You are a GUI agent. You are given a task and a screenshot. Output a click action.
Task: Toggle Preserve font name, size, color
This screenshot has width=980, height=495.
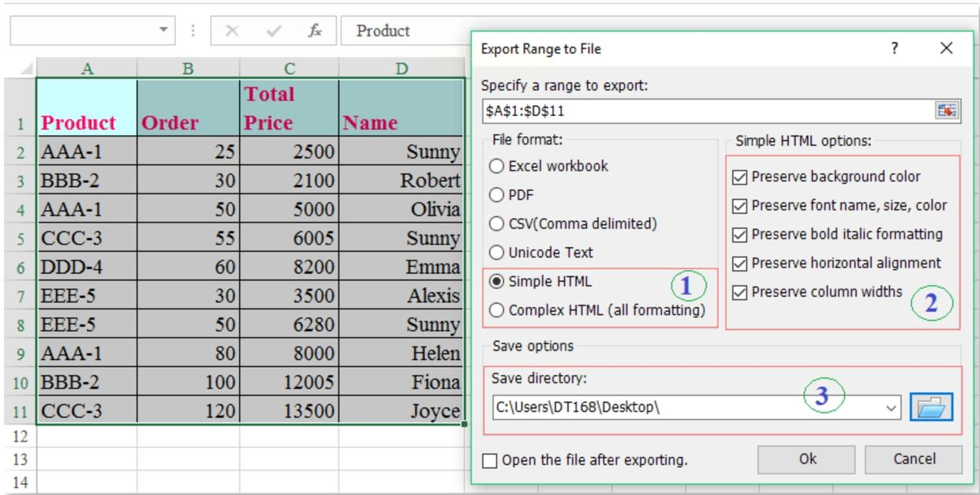tap(840, 206)
